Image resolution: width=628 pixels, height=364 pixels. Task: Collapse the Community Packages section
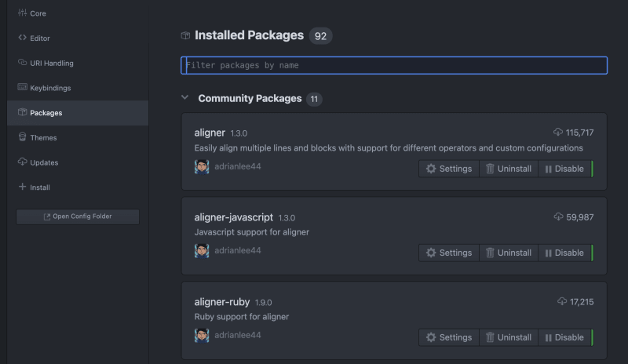[x=184, y=97]
